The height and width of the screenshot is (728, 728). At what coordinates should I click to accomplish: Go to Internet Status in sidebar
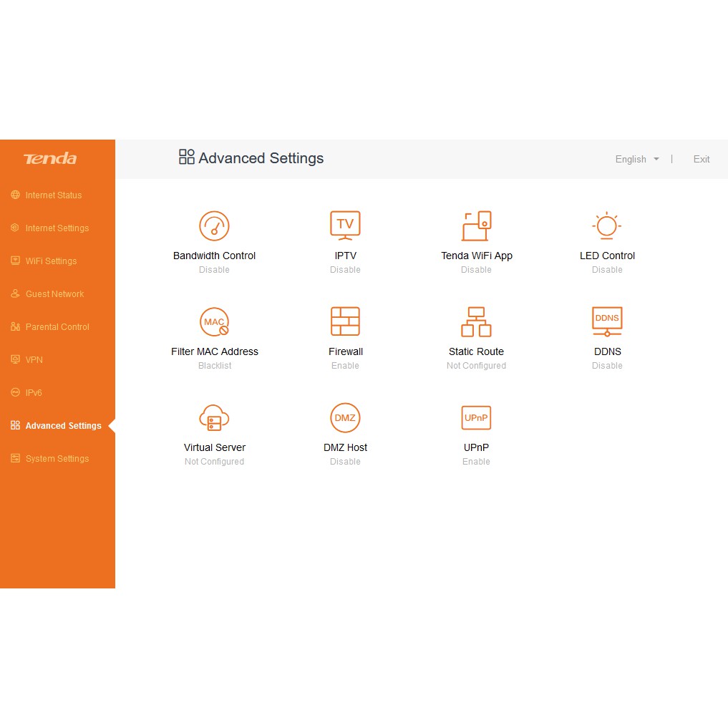coord(54,195)
